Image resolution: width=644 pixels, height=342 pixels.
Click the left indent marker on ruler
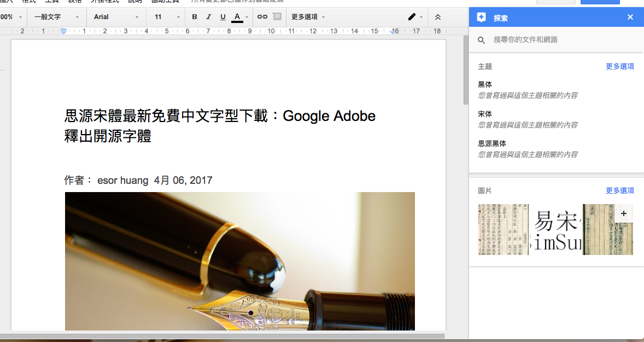click(63, 31)
